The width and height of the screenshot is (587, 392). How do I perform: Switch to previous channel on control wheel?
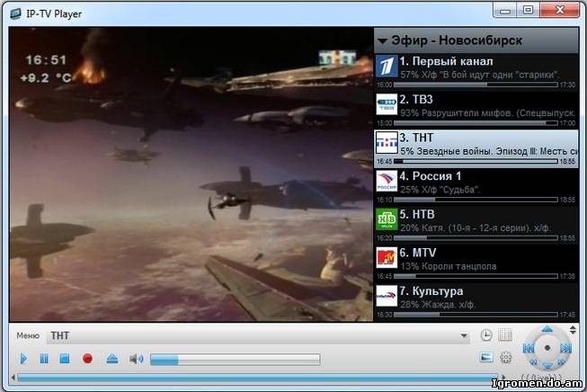(x=529, y=349)
